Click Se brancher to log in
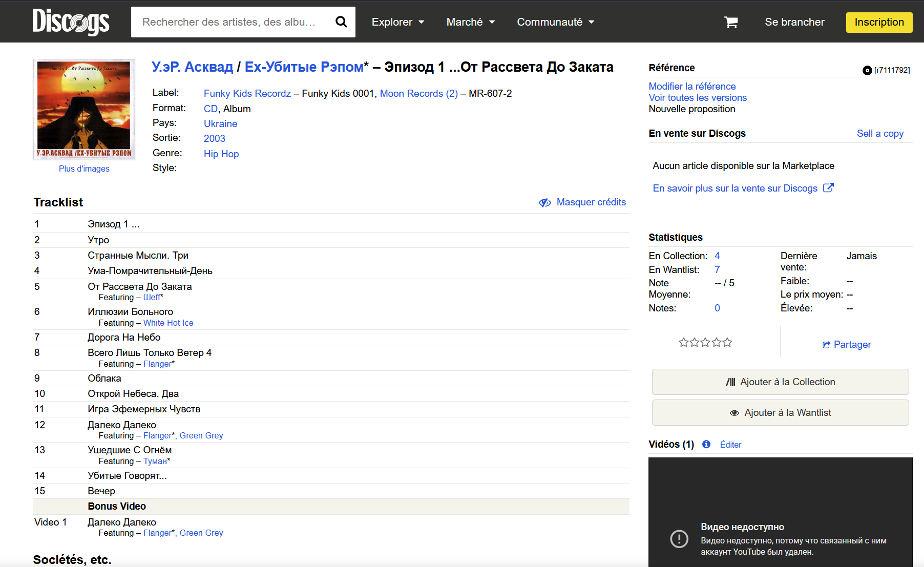 [794, 22]
